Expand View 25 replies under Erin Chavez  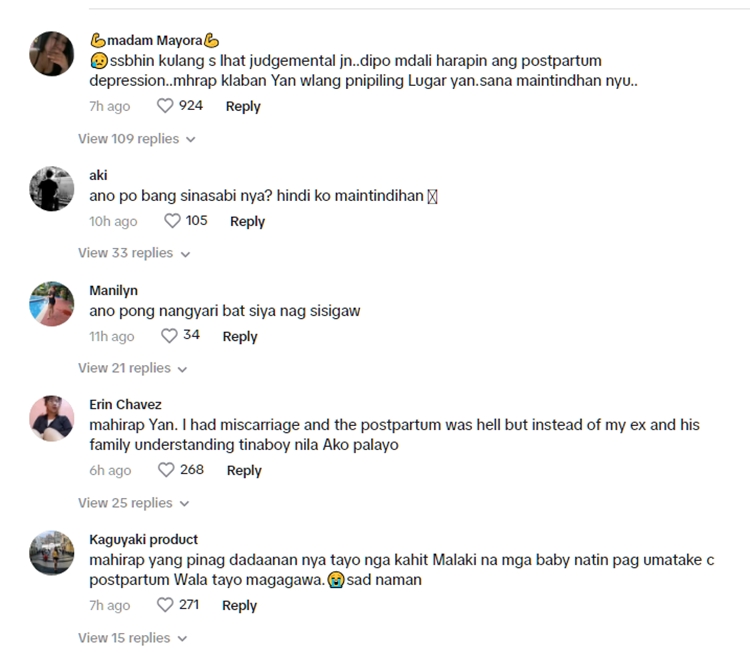[x=134, y=502]
